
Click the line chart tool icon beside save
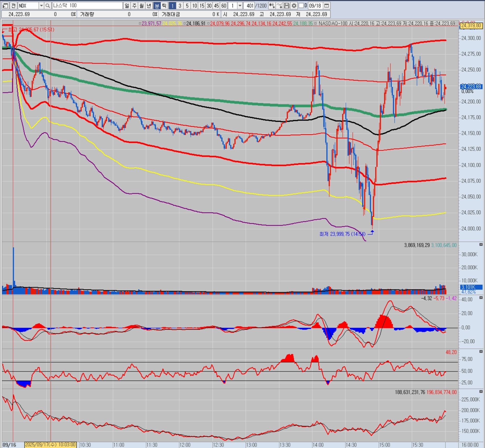tap(279, 6)
